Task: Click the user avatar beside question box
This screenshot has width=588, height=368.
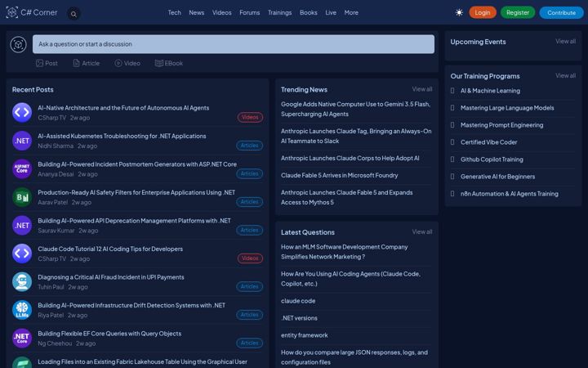Action: coord(18,44)
